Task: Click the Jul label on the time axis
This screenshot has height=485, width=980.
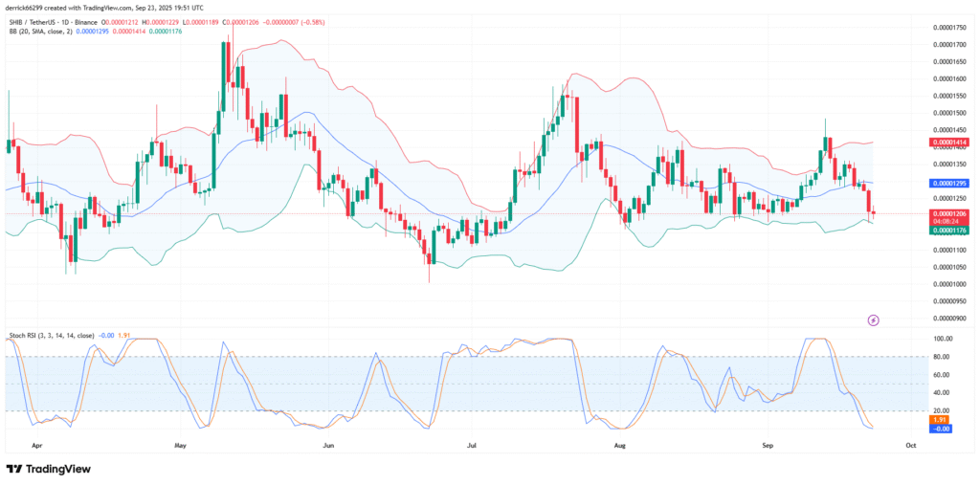Action: pos(472,445)
